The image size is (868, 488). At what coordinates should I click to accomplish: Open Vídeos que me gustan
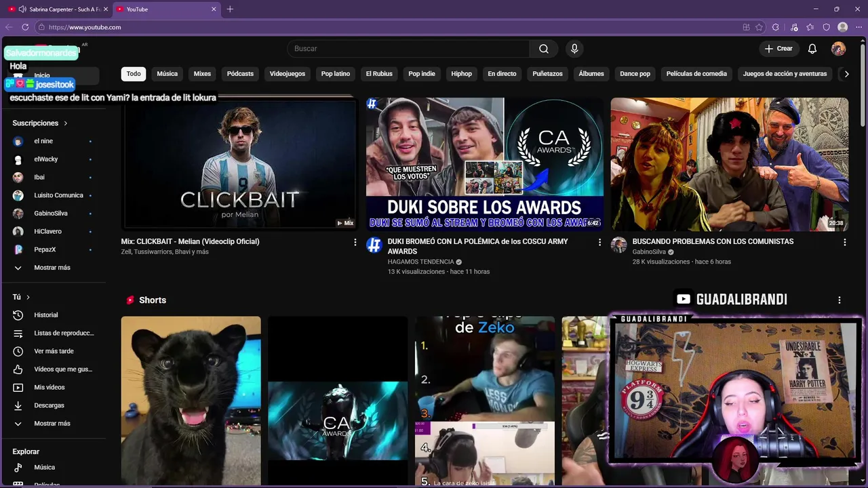pyautogui.click(x=56, y=369)
